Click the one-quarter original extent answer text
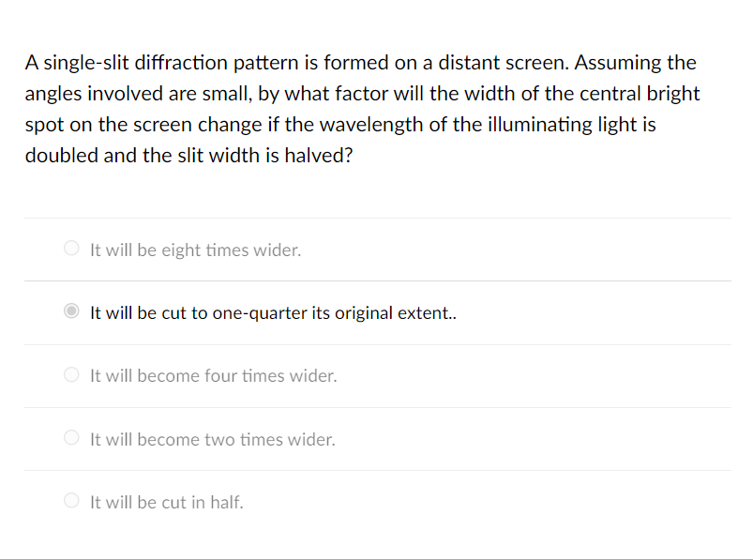The width and height of the screenshot is (753, 560). [x=272, y=312]
